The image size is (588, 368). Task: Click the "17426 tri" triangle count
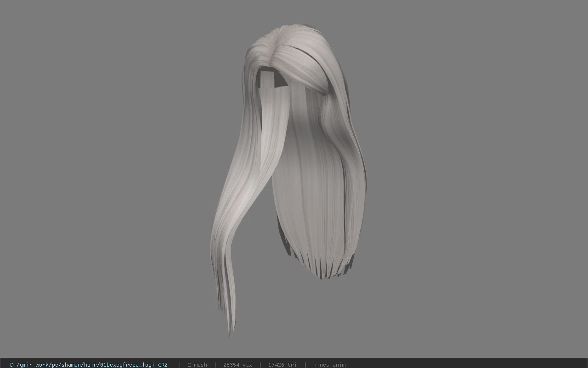coord(283,365)
